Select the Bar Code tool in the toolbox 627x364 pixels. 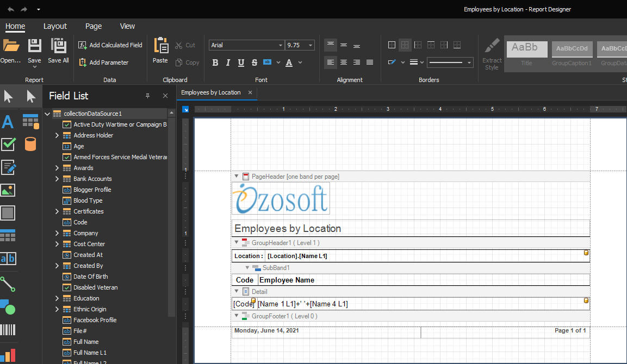click(8, 330)
